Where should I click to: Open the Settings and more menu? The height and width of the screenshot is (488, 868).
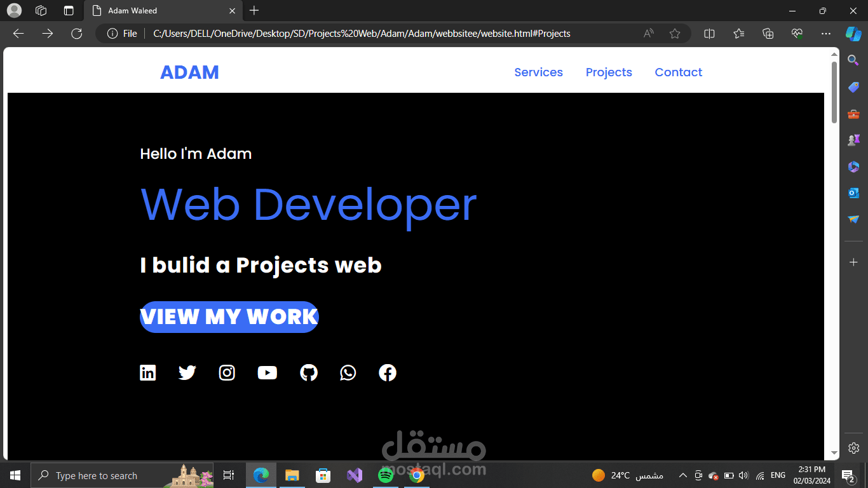tap(826, 34)
